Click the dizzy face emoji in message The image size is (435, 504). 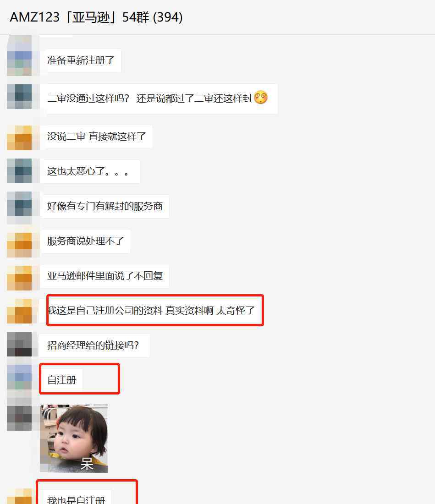(x=261, y=98)
